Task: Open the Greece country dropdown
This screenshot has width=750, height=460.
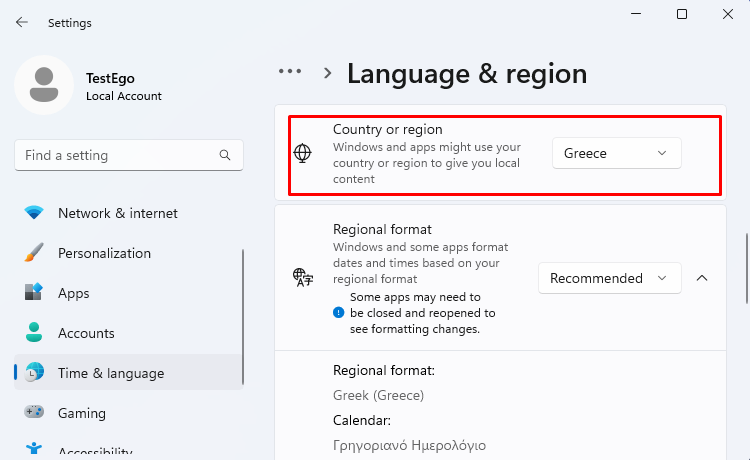Action: [617, 153]
